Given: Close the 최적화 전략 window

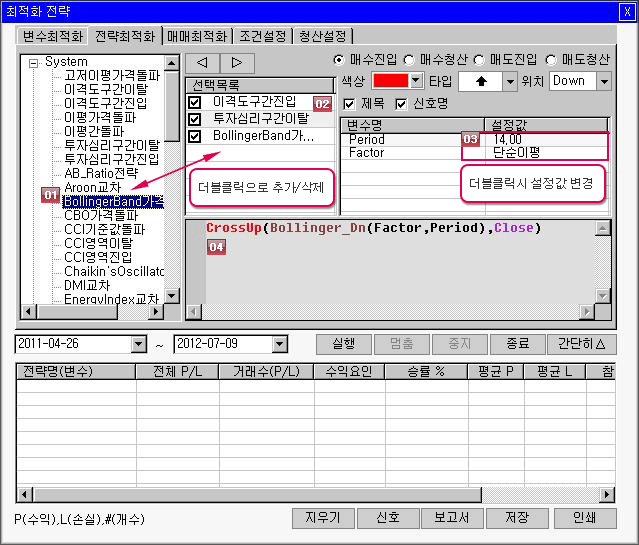Looking at the screenshot, I should pos(626,11).
